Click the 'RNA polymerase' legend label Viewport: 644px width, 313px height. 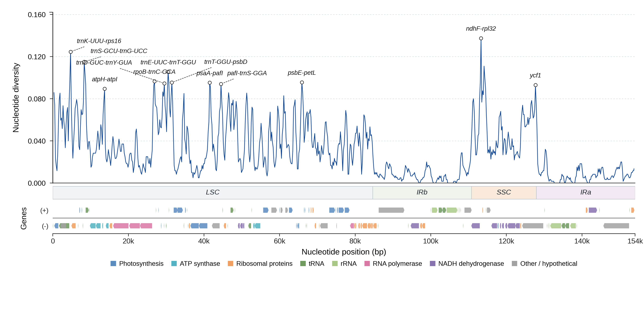point(397,264)
